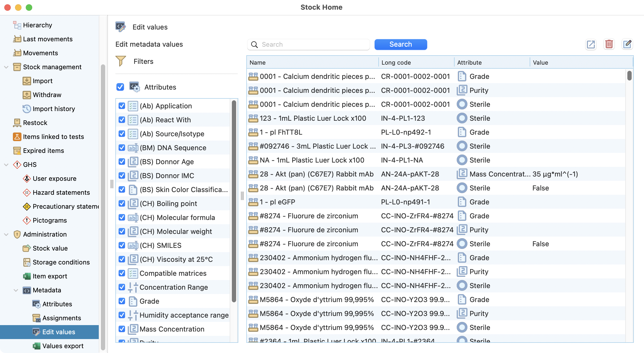Open Hierarchy in the sidebar
The height and width of the screenshot is (353, 644).
tap(37, 25)
